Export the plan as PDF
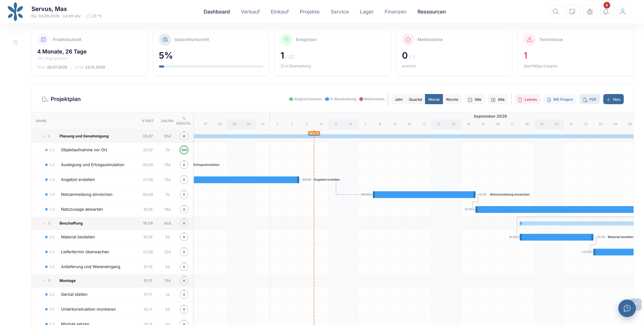This screenshot has width=644, height=325. [590, 100]
